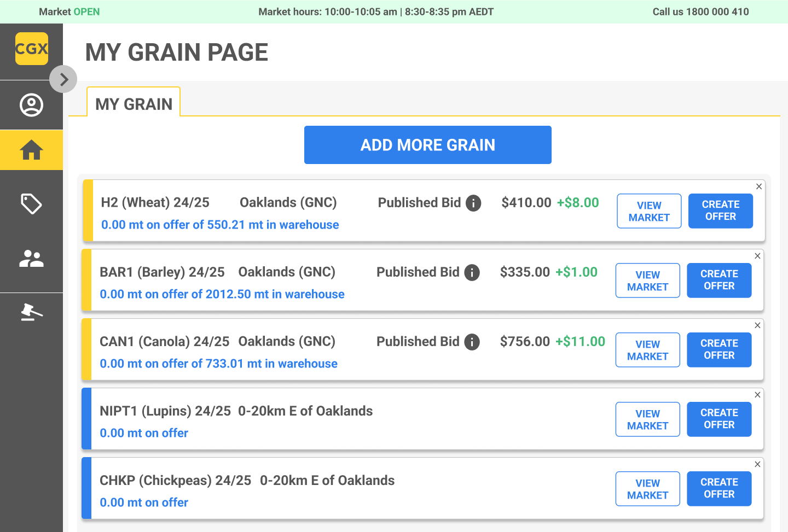
Task: Open the price tag icon in sidebar
Action: point(31,204)
